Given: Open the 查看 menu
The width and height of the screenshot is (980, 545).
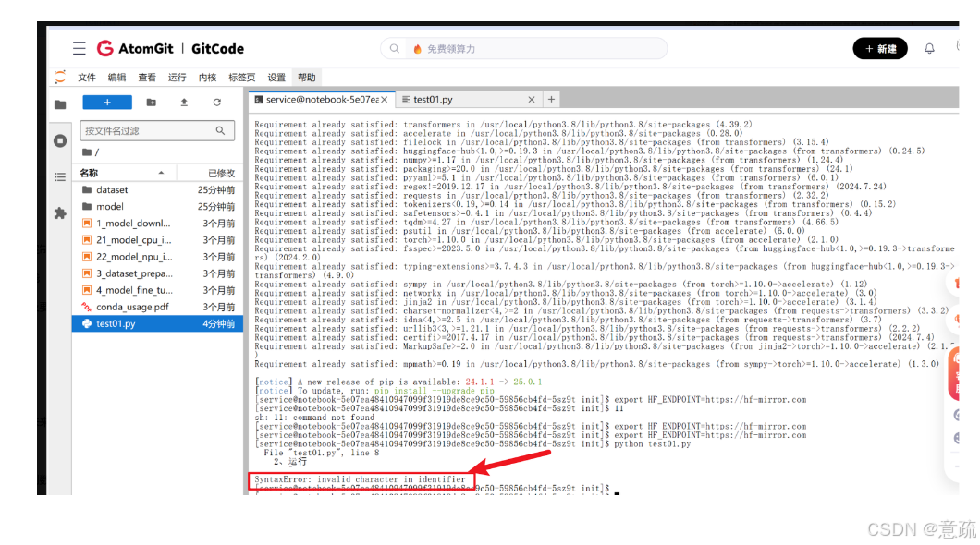Looking at the screenshot, I should click(x=147, y=78).
